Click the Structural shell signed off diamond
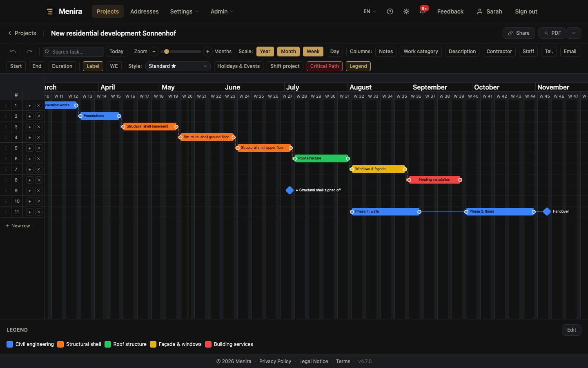Viewport: 588px width, 368px height. tap(290, 190)
